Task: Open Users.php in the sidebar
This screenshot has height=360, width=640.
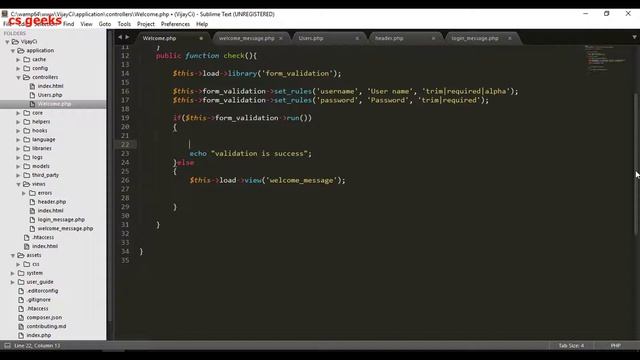Action: (x=50, y=95)
